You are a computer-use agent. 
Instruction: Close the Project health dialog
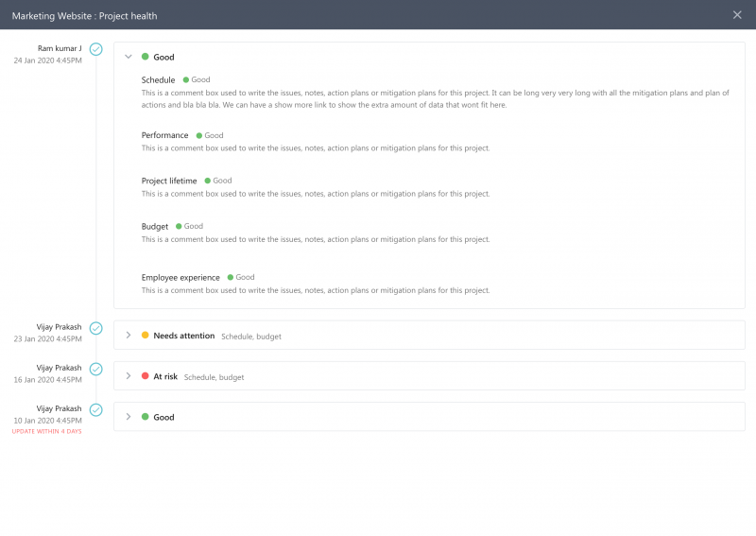point(737,15)
